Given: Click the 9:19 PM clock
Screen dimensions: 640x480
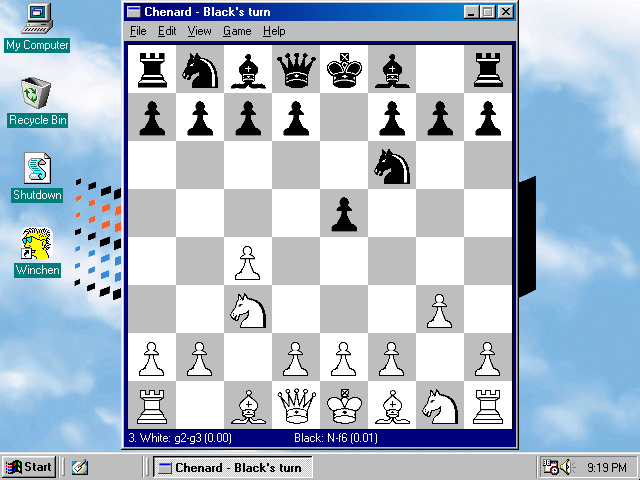Looking at the screenshot, I should click(607, 467).
